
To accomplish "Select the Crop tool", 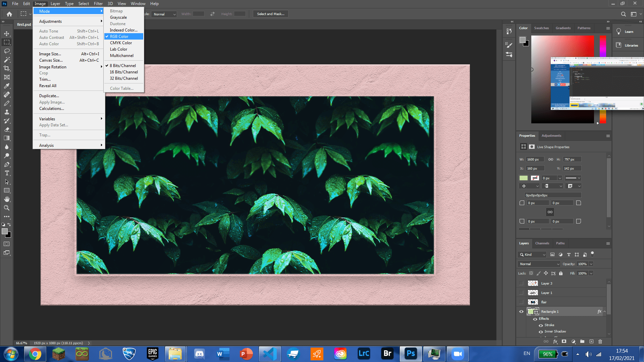I will coord(7,68).
